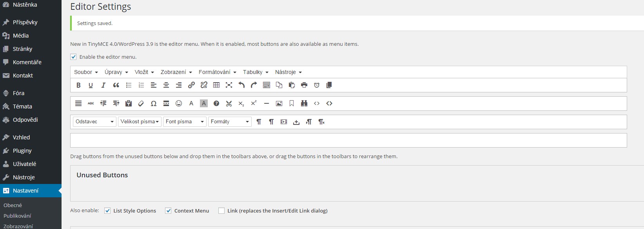Click the highlighted background color A icon
The width and height of the screenshot is (644, 229).
click(204, 103)
